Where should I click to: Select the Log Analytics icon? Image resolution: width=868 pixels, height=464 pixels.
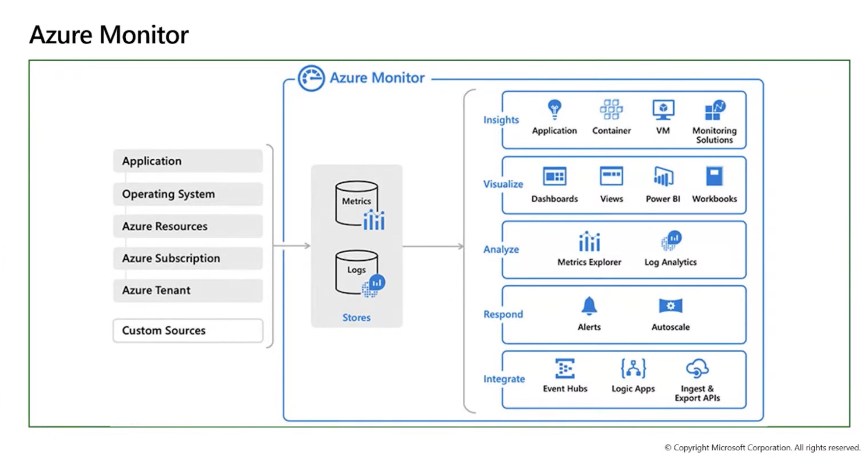pyautogui.click(x=671, y=240)
